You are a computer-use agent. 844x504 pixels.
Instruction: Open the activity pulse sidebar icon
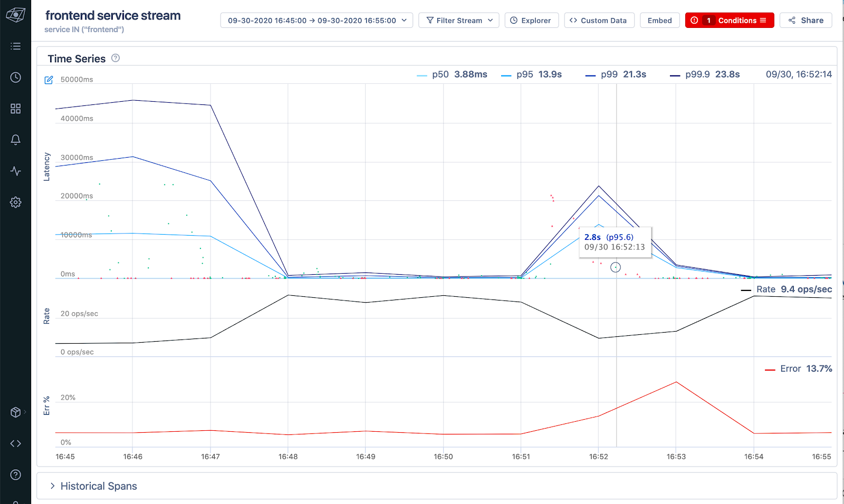pyautogui.click(x=15, y=171)
